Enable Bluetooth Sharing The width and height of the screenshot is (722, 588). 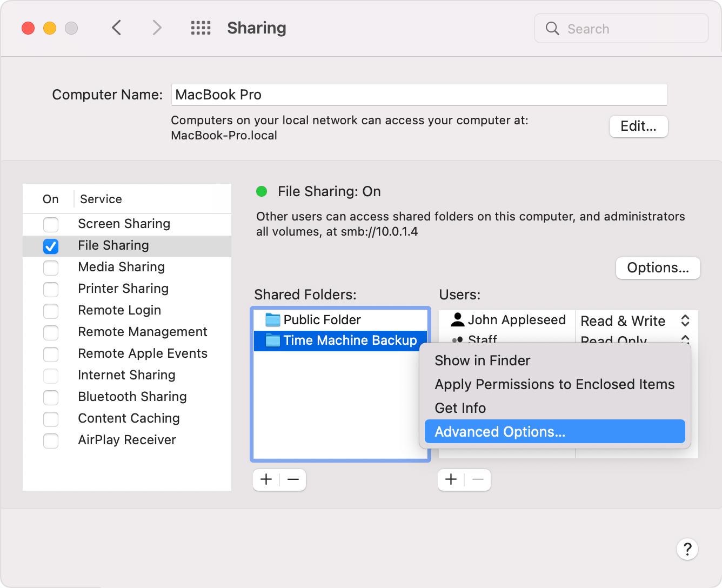[51, 397]
